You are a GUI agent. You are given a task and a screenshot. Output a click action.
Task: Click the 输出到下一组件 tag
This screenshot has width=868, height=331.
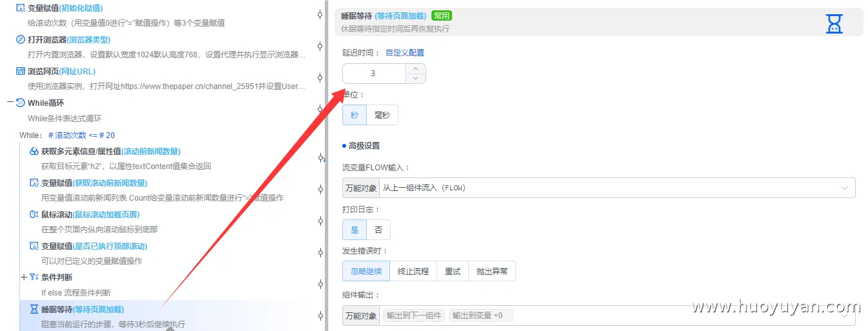pos(414,316)
